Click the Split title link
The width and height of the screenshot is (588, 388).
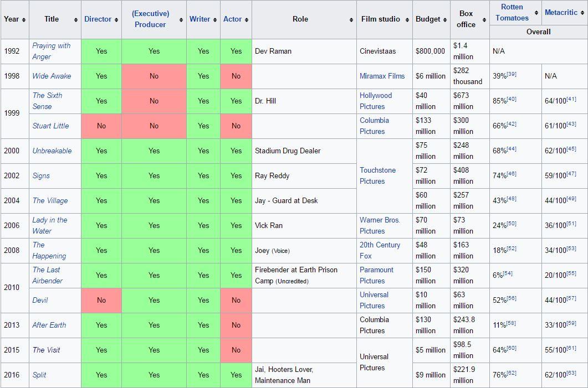coord(39,375)
